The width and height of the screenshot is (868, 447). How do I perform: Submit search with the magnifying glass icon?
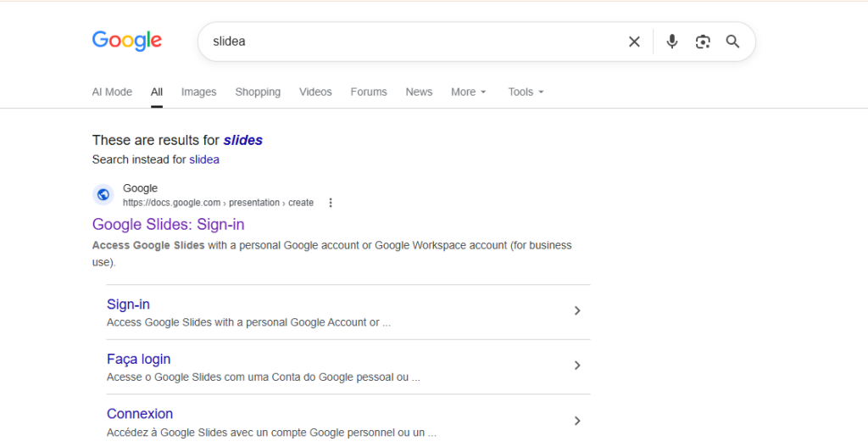733,42
